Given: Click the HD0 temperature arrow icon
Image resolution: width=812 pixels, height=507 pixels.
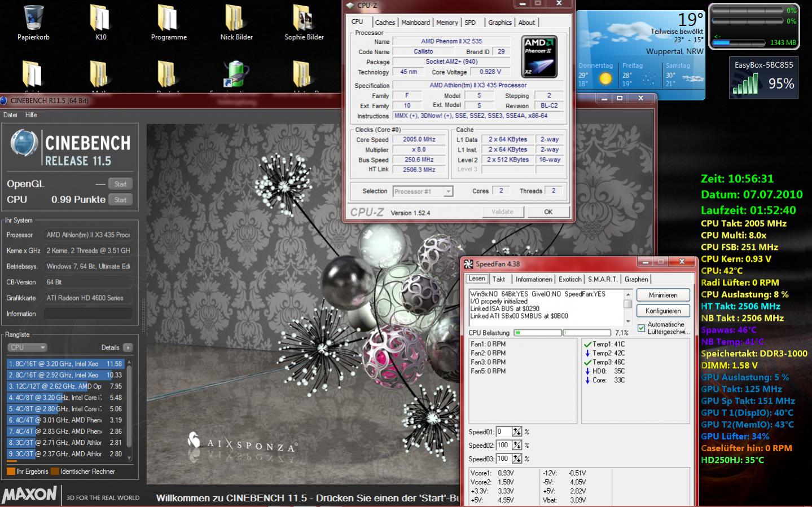Looking at the screenshot, I should [x=587, y=371].
